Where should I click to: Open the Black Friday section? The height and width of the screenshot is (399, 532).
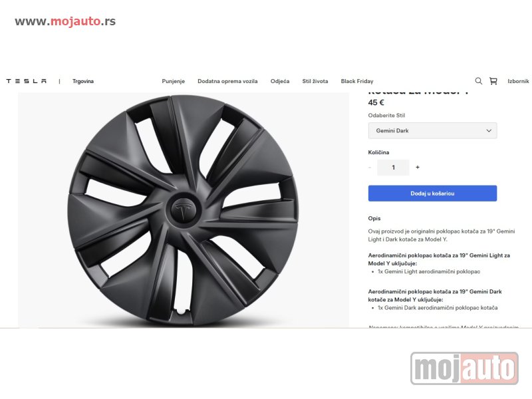[x=357, y=81]
